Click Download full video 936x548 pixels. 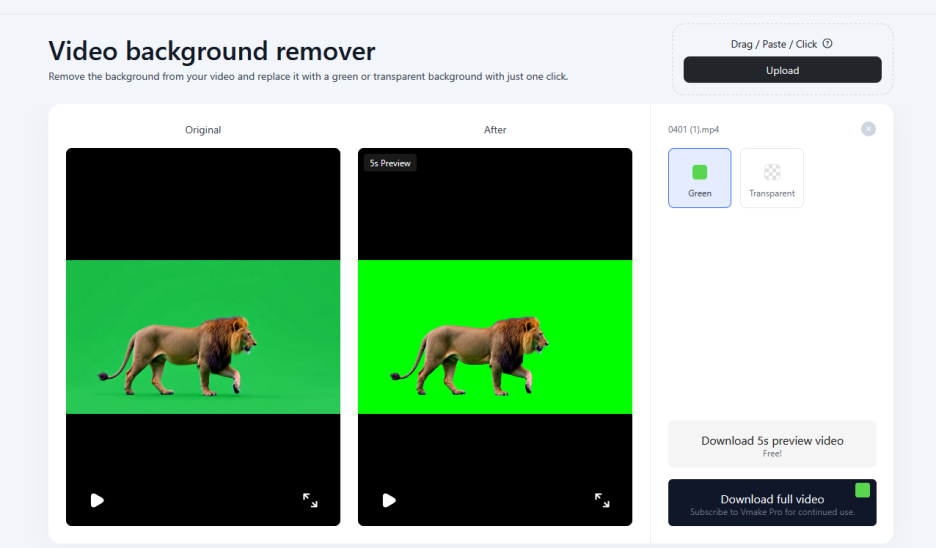772,502
